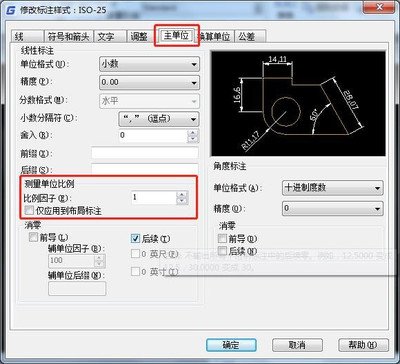Screen dimensions: 400x364
Task: Click the 取消 button
Action: pos(297,345)
